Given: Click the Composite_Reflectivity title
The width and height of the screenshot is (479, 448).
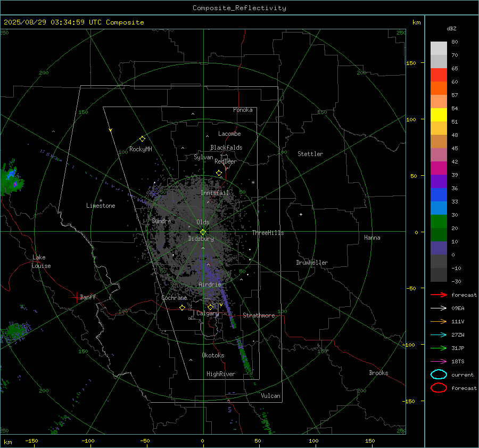Looking at the screenshot, I should click(240, 8).
